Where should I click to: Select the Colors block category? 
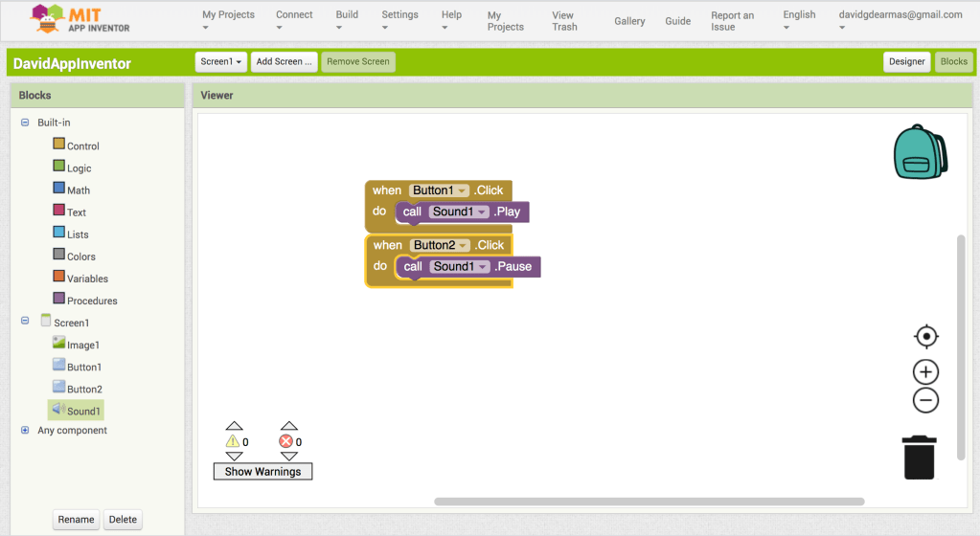80,257
